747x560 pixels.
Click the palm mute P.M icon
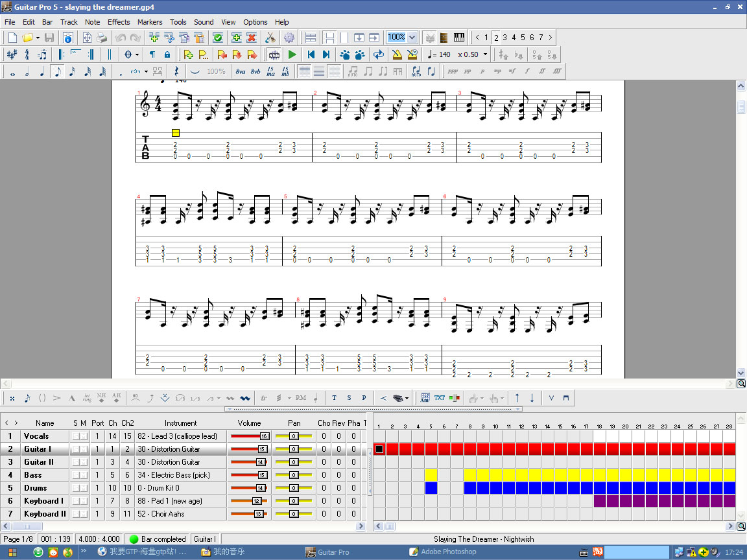[x=300, y=398]
